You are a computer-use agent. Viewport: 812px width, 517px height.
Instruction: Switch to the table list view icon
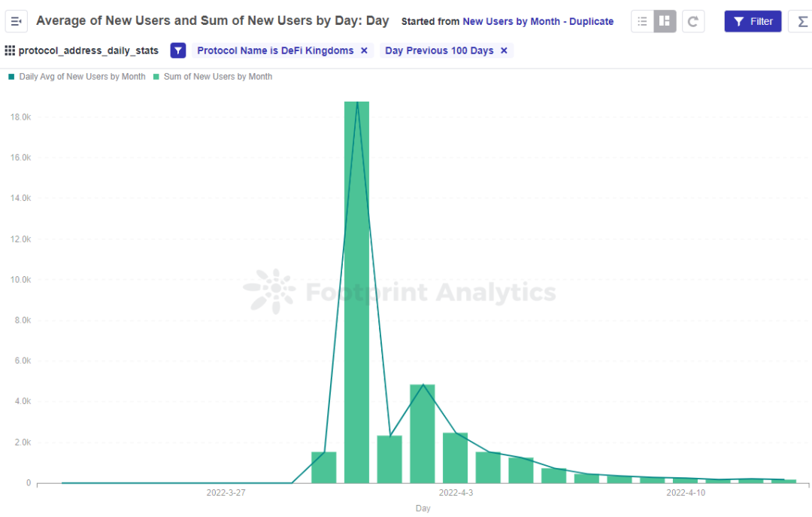[642, 21]
